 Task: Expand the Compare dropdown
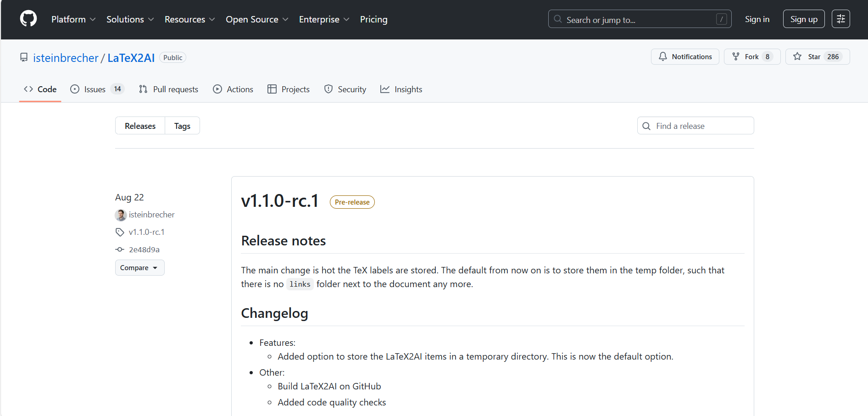tap(139, 268)
